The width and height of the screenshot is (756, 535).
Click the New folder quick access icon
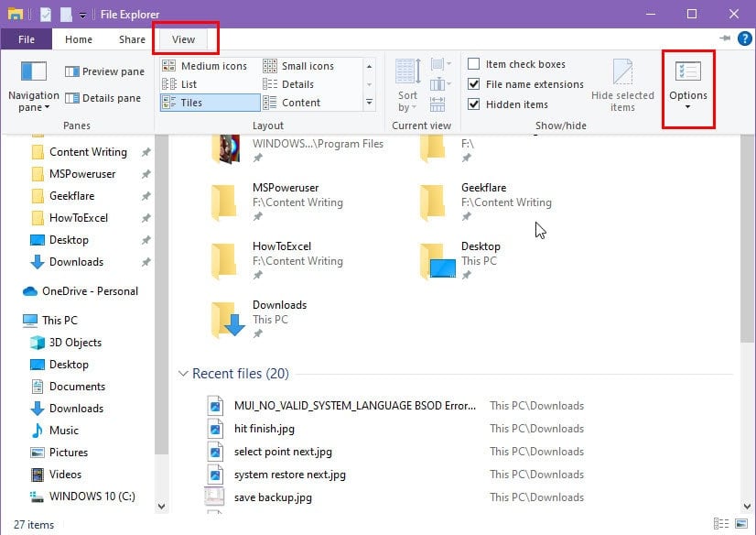tap(66, 15)
